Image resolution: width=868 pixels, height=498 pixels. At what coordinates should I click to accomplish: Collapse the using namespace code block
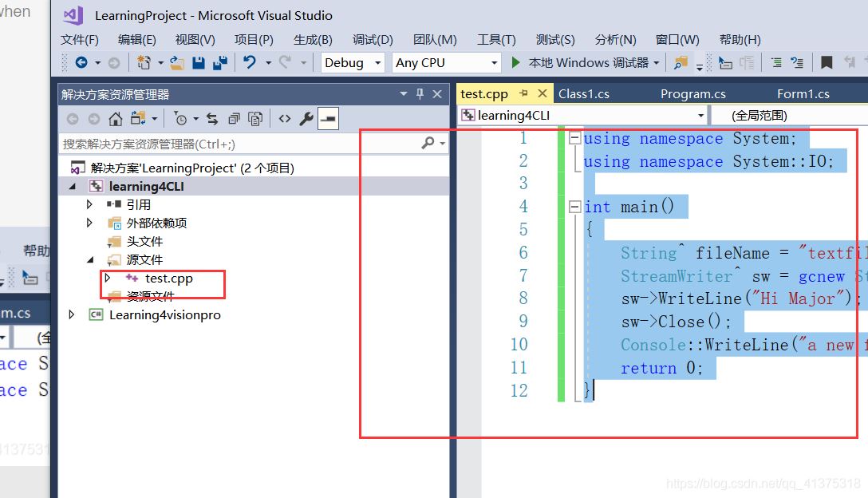pyautogui.click(x=574, y=139)
